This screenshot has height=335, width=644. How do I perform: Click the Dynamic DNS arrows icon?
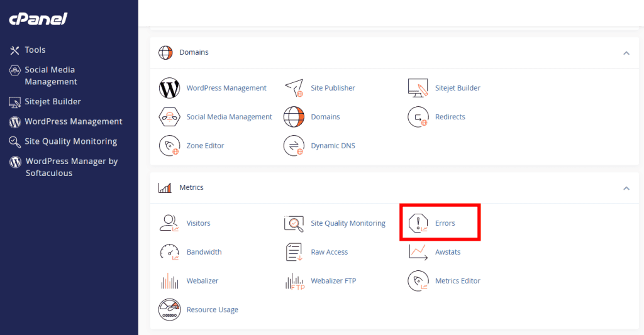(x=294, y=146)
